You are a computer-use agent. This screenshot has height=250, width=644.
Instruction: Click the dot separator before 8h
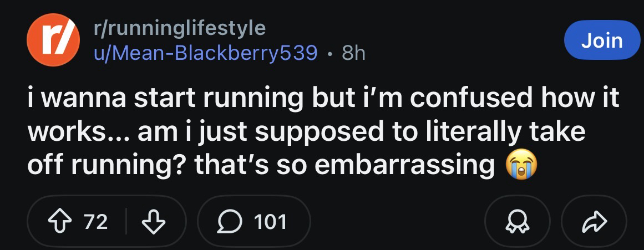tap(329, 54)
